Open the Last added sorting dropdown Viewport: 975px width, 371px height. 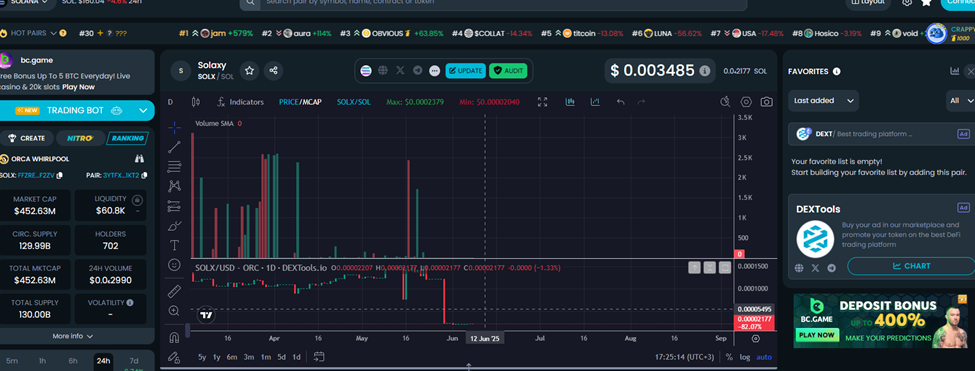[x=823, y=101]
